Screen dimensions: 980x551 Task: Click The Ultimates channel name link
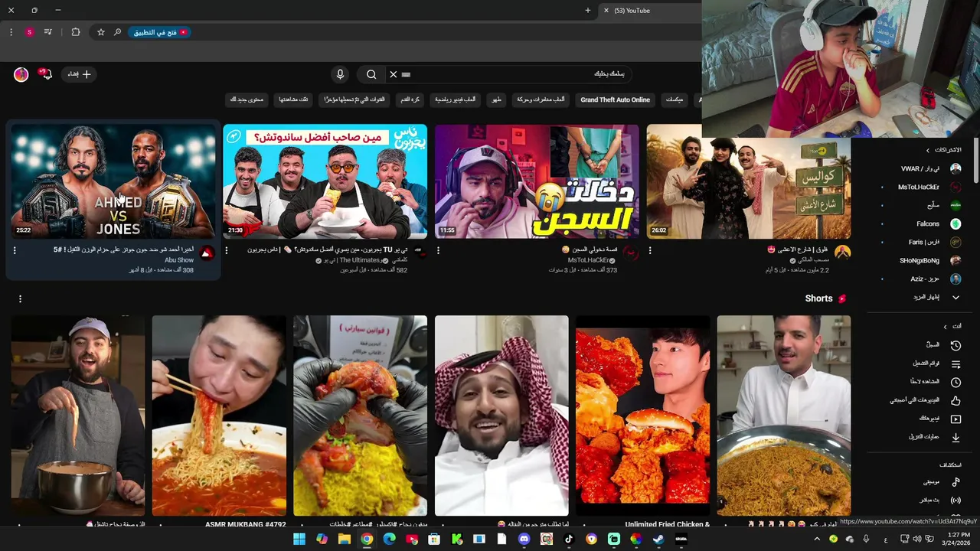(360, 260)
